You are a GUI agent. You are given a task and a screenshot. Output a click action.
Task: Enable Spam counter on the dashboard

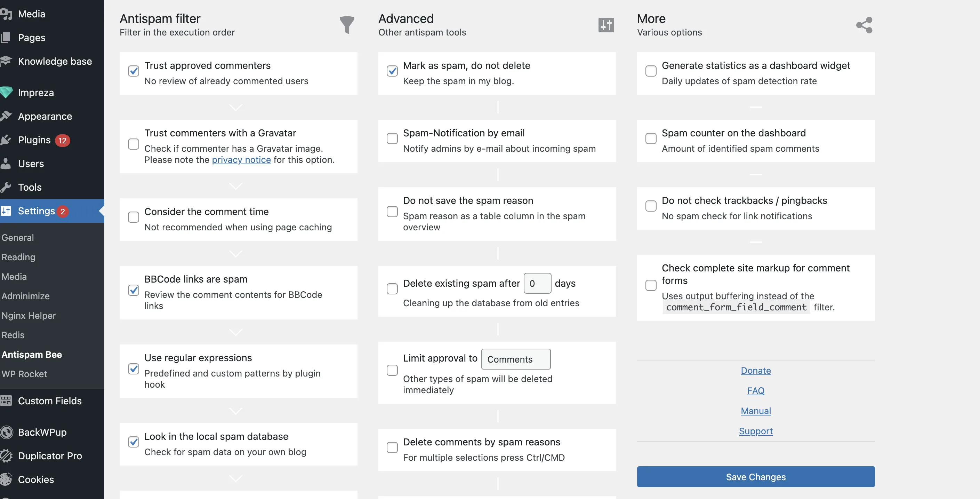(651, 138)
